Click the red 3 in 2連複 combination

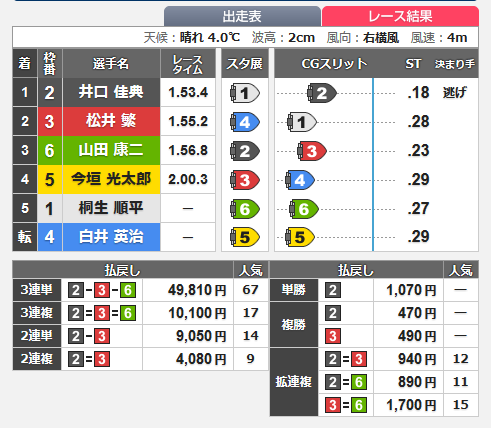point(102,359)
